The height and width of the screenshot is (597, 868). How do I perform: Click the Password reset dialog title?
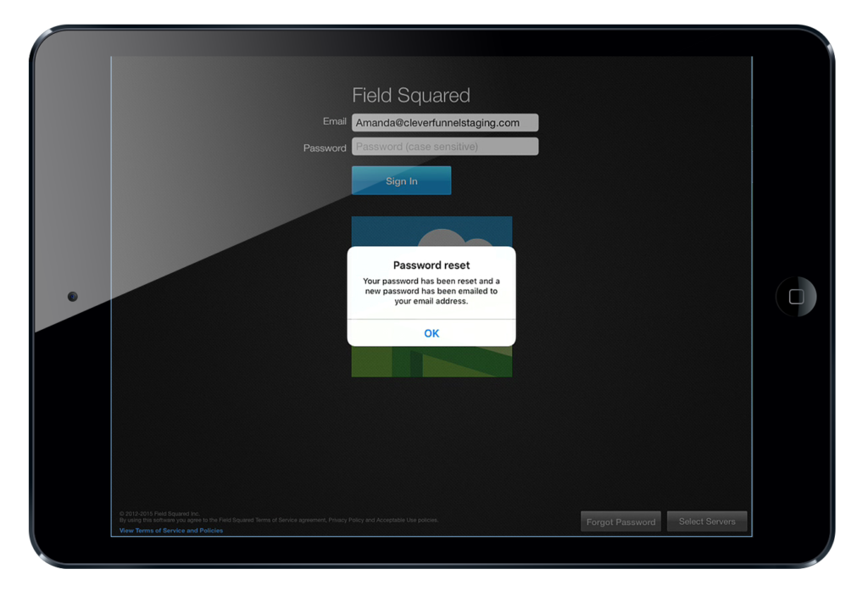[x=431, y=265]
